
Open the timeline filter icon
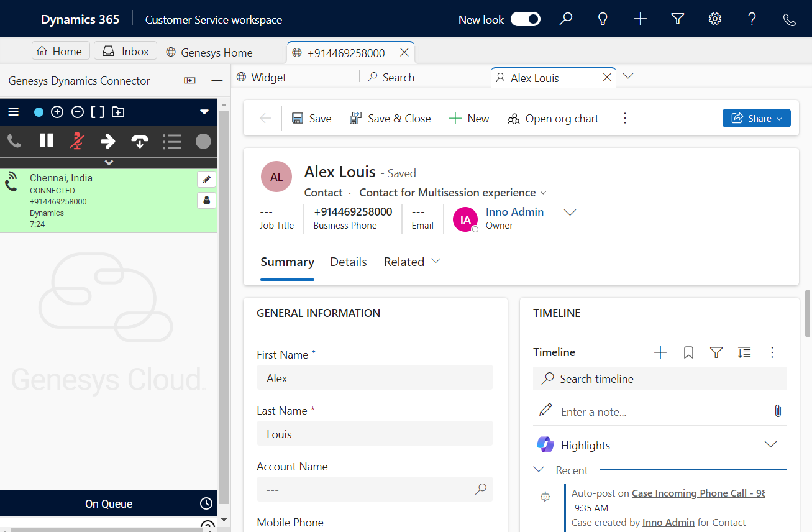(716, 352)
